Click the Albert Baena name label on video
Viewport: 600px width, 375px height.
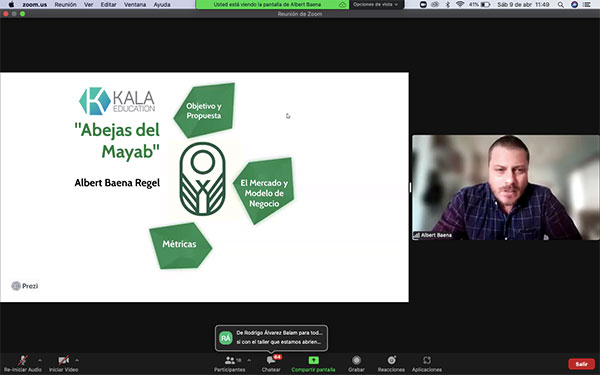(433, 235)
